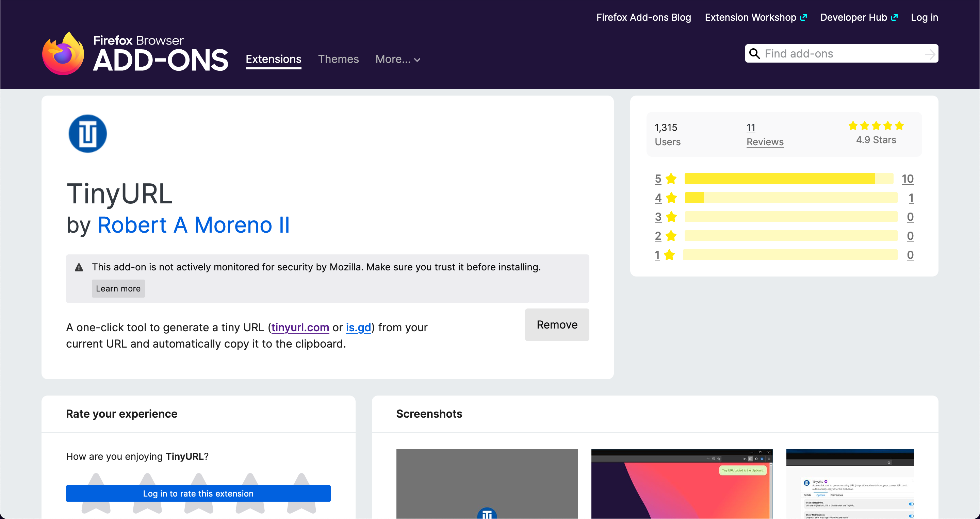The height and width of the screenshot is (519, 980).
Task: Click the TinyURL title heading
Action: [119, 194]
